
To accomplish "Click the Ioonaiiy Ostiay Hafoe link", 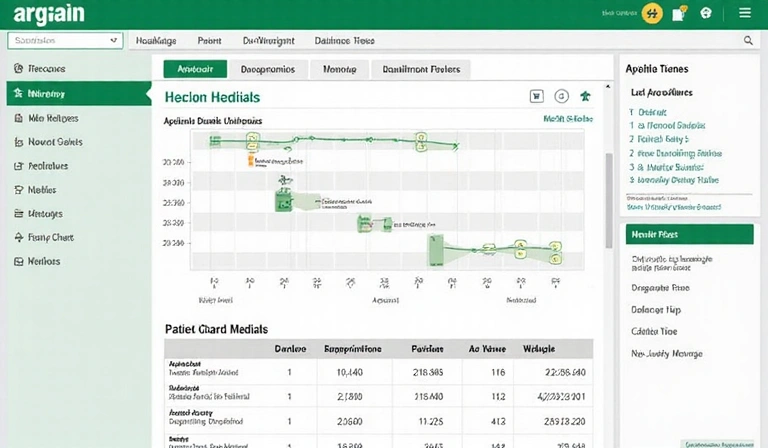I will click(678, 180).
